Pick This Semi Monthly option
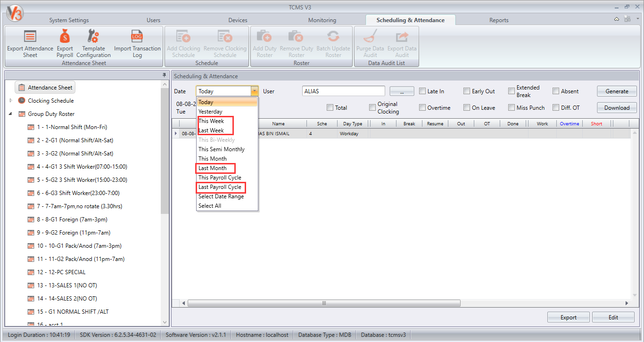The image size is (644, 342). coord(227,149)
